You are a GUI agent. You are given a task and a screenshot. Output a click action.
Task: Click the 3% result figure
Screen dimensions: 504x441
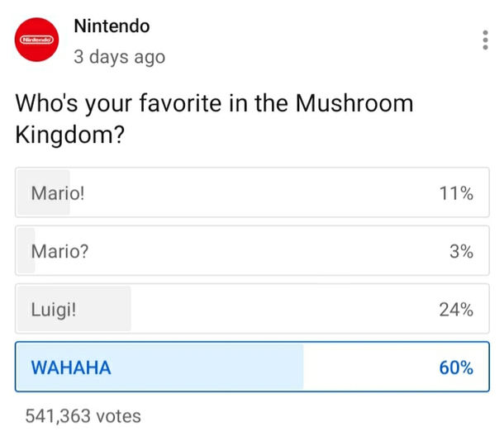(461, 252)
